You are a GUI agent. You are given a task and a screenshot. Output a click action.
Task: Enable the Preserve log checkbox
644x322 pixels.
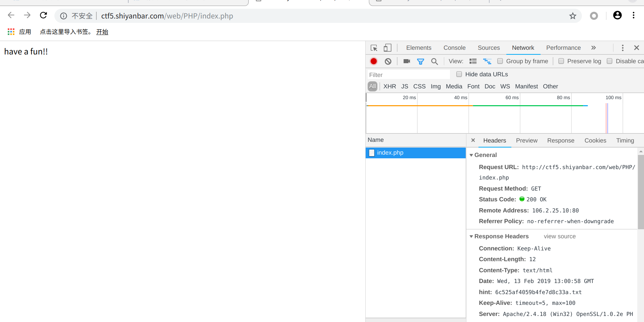[561, 61]
